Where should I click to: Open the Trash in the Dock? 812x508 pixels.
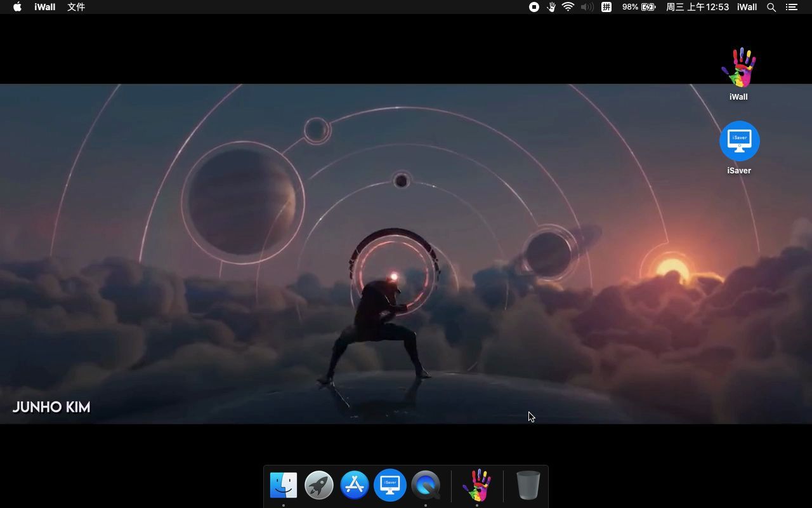[528, 485]
